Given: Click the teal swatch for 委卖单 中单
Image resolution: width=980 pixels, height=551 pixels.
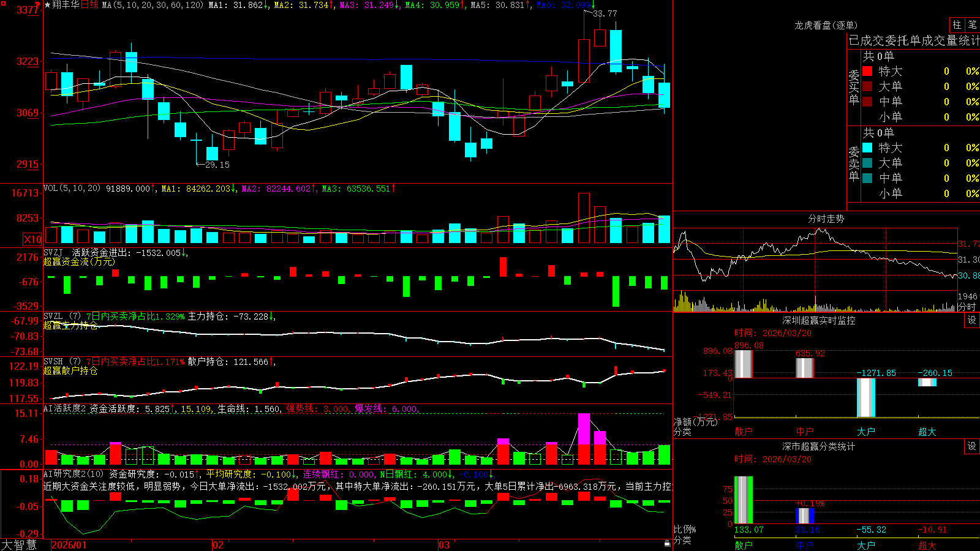Looking at the screenshot, I should tap(867, 178).
